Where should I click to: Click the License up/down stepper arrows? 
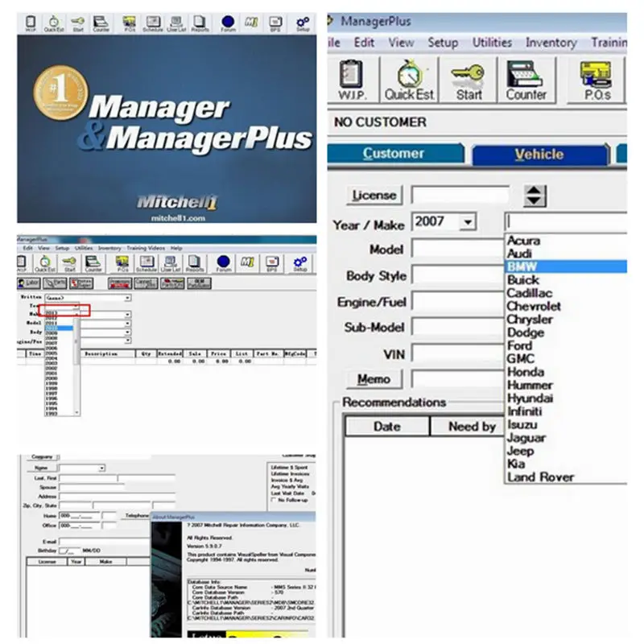(535, 196)
